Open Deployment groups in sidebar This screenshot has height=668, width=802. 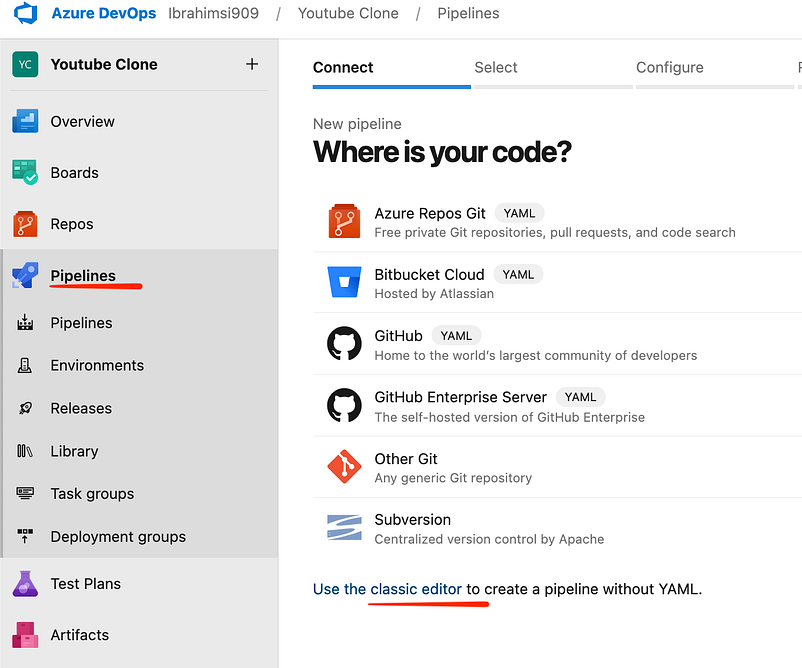(x=118, y=537)
